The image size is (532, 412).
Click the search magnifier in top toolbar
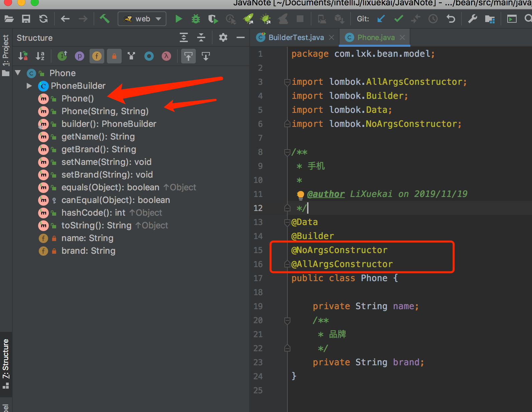[528, 19]
